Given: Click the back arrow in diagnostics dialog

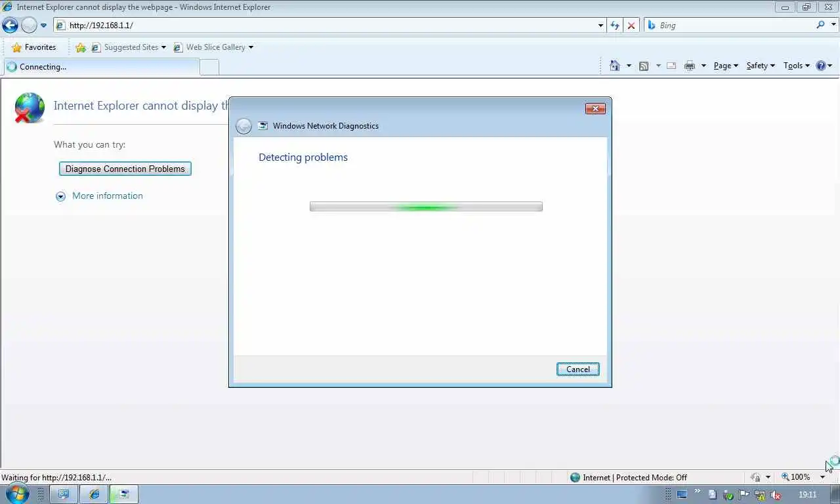Looking at the screenshot, I should (243, 126).
